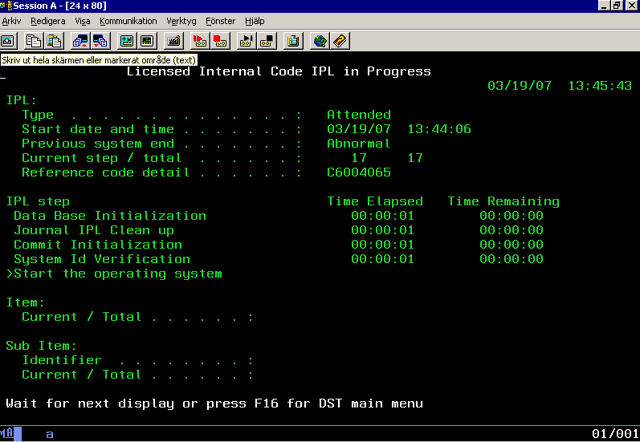Viewport: 640px width, 442px height.
Task: Click the Copy toolbar icon
Action: pos(33,41)
